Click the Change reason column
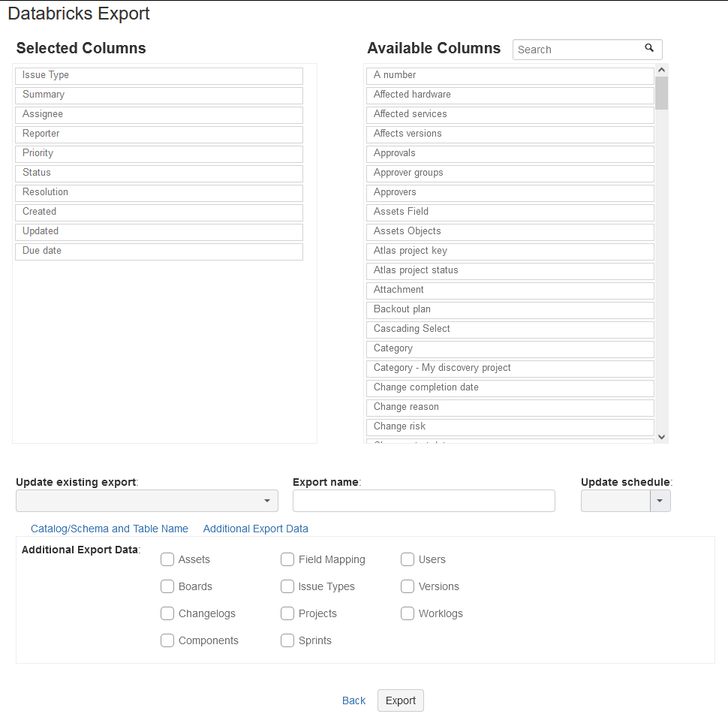Screen dimensions: 728x720 coord(510,408)
